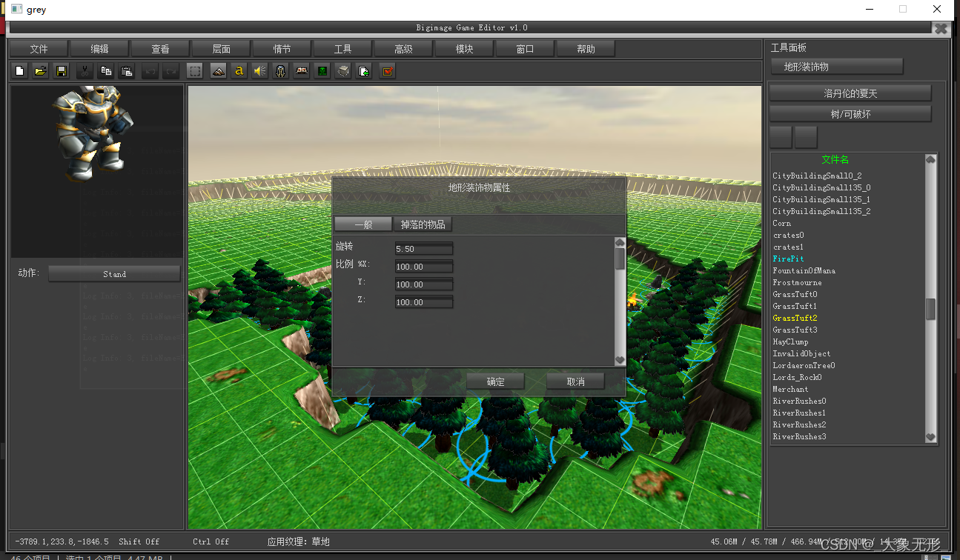Select Corn in the file list

(781, 224)
